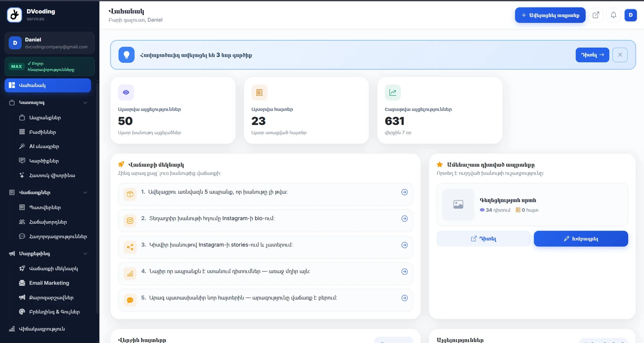644x343 pixels.
Task: Click the Հաճախորդներ customers icon
Action: [x=22, y=222]
